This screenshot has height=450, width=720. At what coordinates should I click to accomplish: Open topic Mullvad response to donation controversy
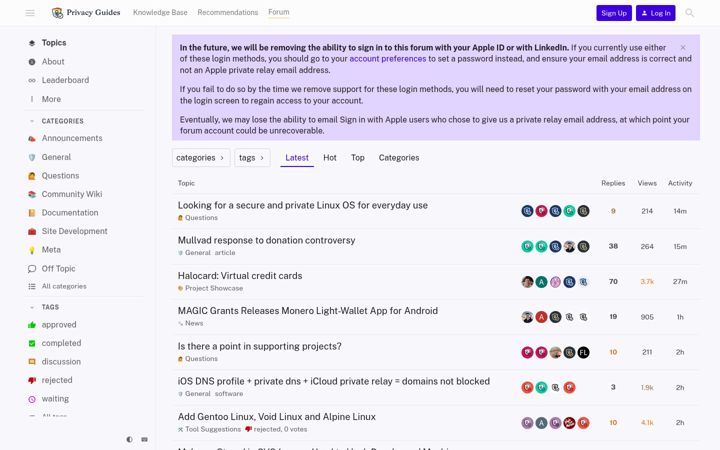coord(266,240)
